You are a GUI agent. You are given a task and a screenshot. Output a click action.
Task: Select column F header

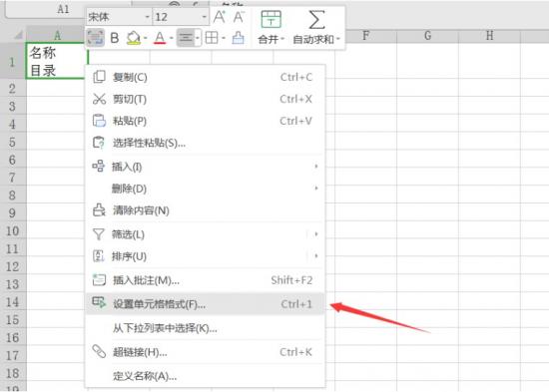click(x=366, y=35)
